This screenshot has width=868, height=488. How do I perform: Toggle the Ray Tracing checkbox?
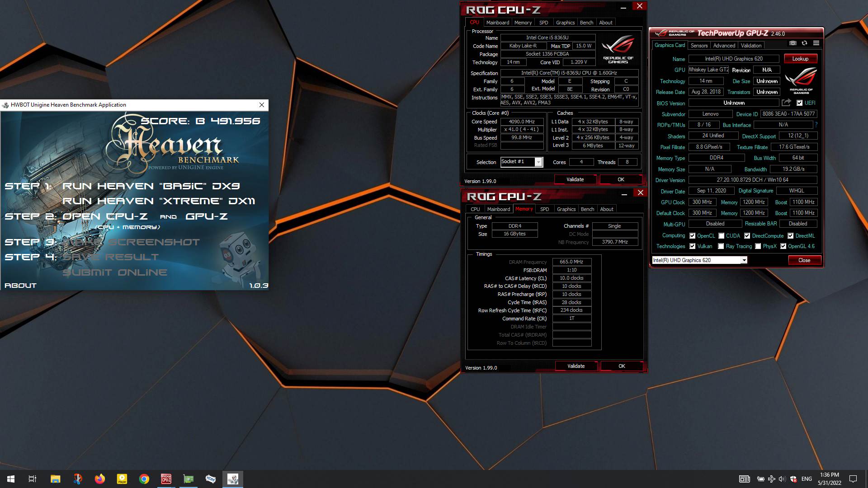click(x=721, y=246)
